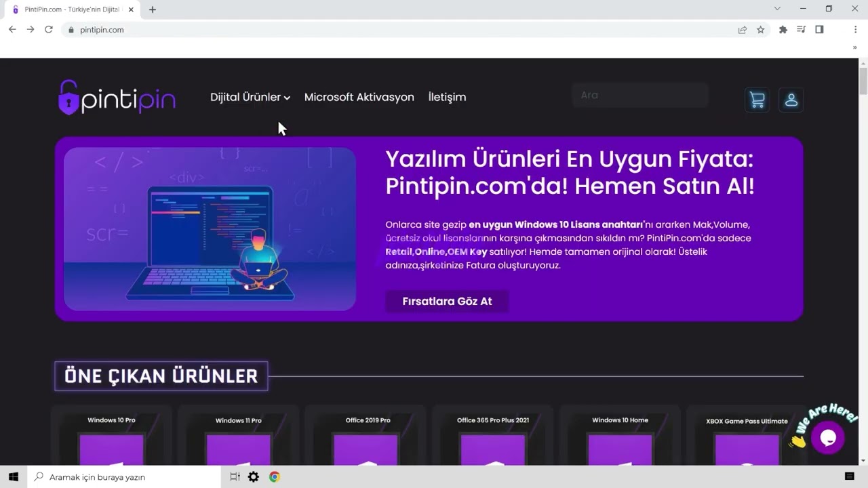Expand the bookmarks bar overflow chevron

coord(854,48)
